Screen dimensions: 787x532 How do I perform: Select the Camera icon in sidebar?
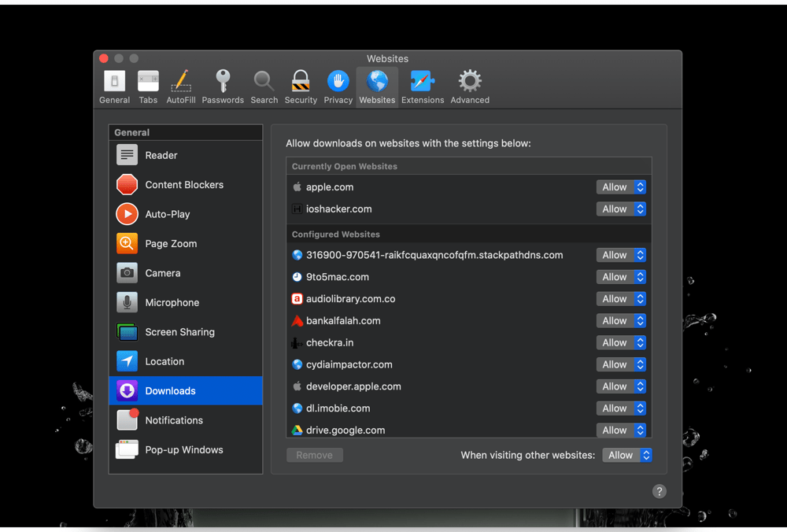pyautogui.click(x=127, y=273)
